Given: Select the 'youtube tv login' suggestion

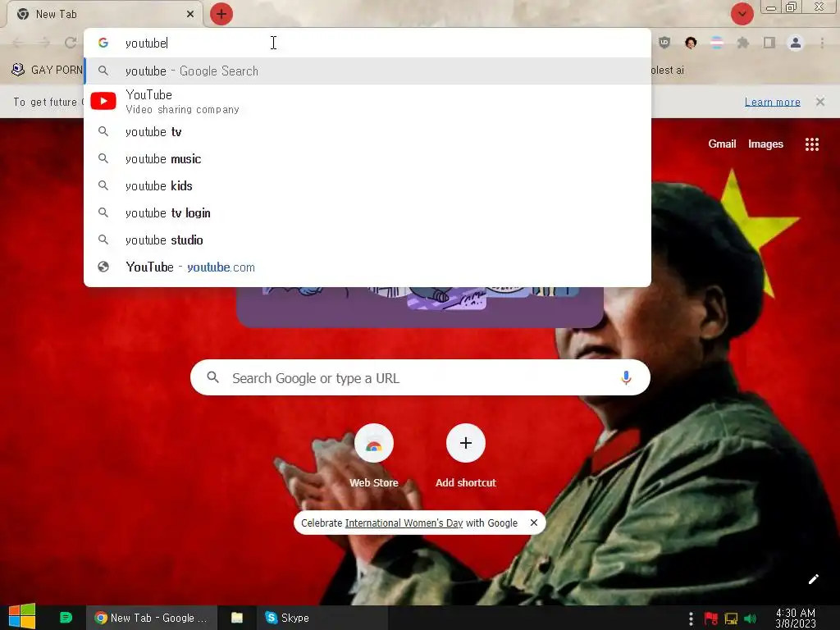Looking at the screenshot, I should point(367,213).
